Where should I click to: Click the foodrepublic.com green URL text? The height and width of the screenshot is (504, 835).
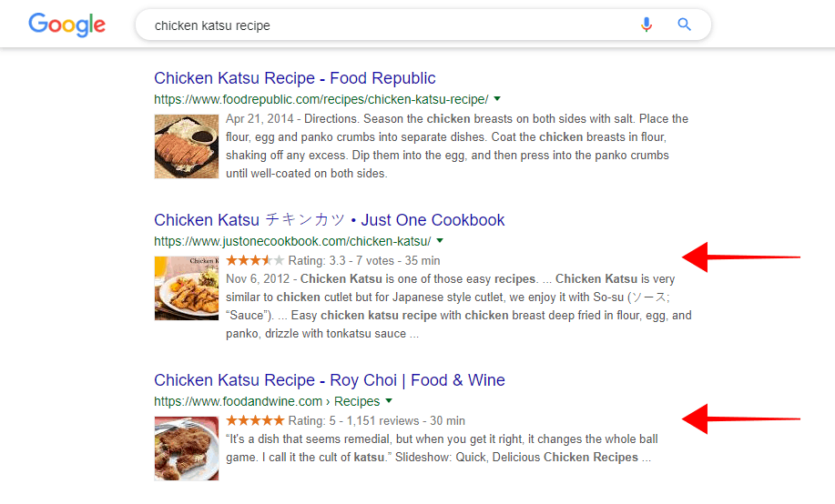click(x=321, y=99)
